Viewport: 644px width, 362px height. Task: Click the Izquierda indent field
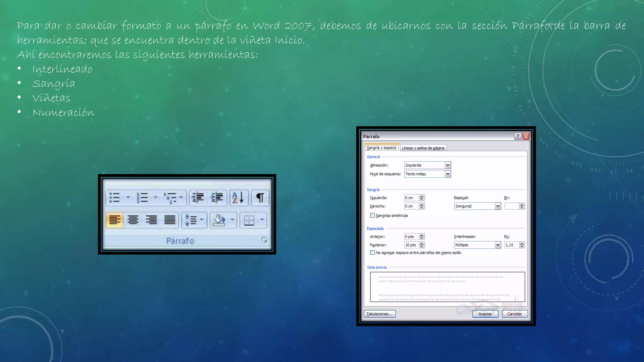click(x=412, y=198)
